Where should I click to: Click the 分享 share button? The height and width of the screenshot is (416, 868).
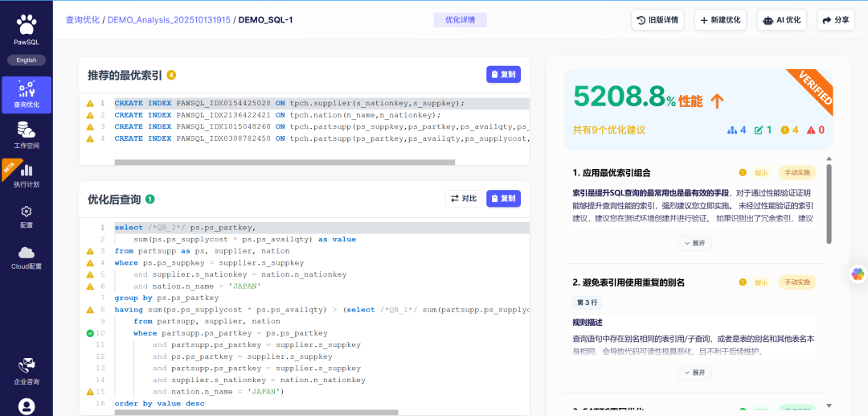click(x=836, y=20)
